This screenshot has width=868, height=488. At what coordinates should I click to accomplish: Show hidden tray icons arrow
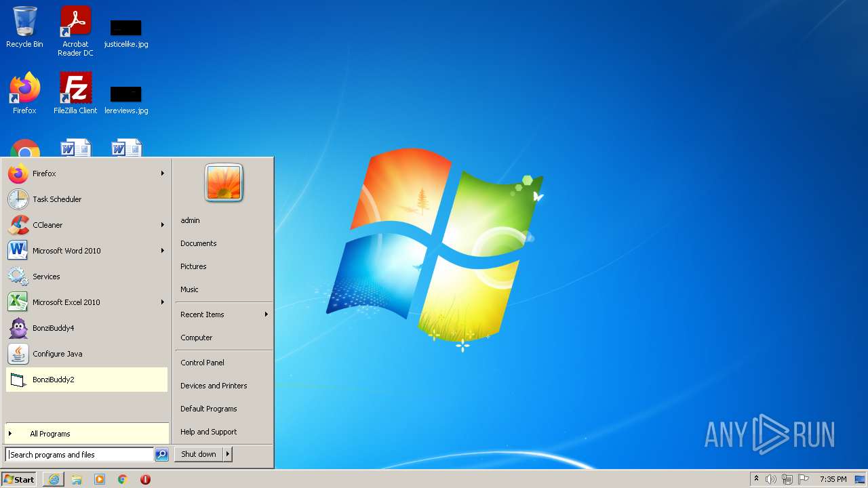pos(756,479)
